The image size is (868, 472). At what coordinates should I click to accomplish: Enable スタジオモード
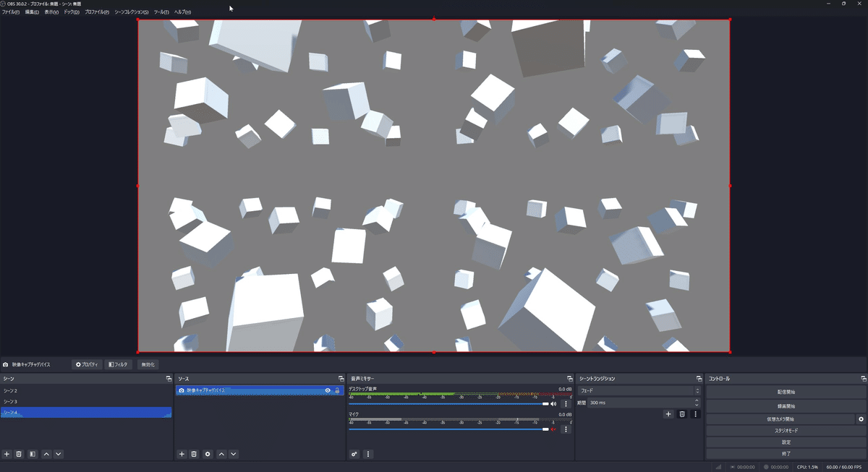[x=785, y=430]
